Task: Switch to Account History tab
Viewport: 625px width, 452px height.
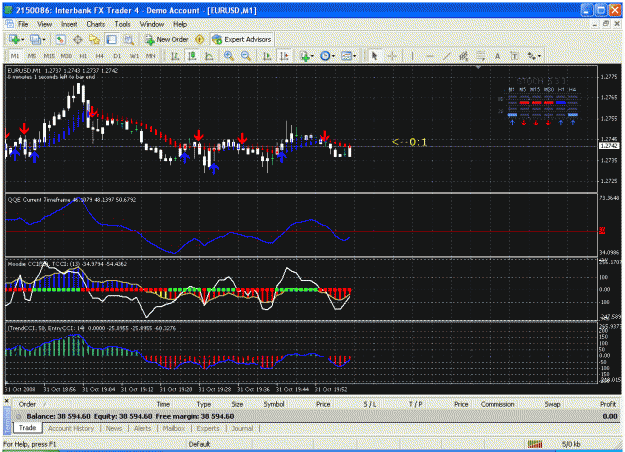Action: pos(71,428)
